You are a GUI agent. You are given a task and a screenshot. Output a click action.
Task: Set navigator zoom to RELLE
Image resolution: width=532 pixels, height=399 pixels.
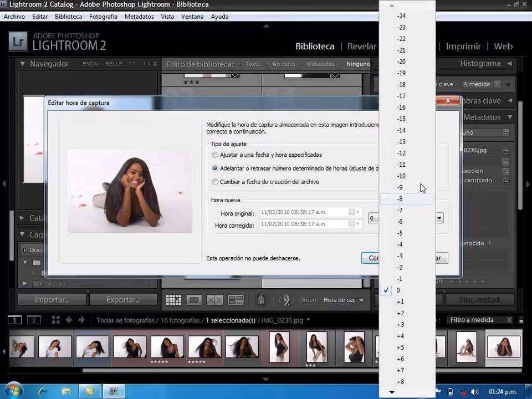click(114, 64)
